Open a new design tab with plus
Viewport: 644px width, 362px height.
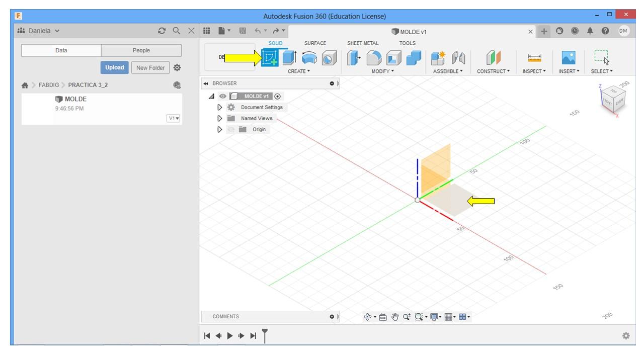pos(544,31)
